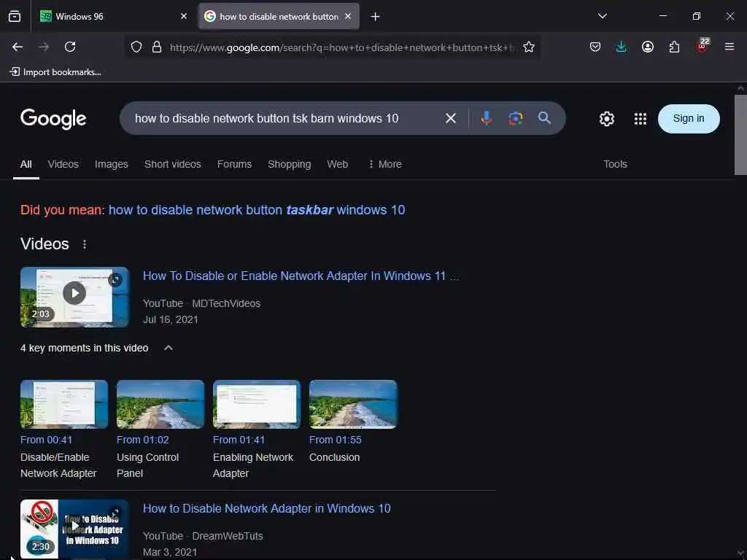The image size is (747, 560).
Task: Click the Sign in button
Action: click(689, 119)
